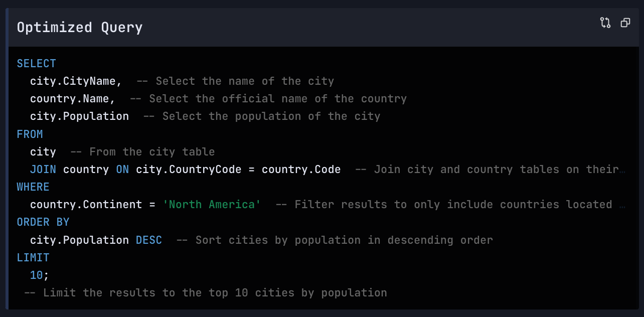Click the FROM keyword

30,134
